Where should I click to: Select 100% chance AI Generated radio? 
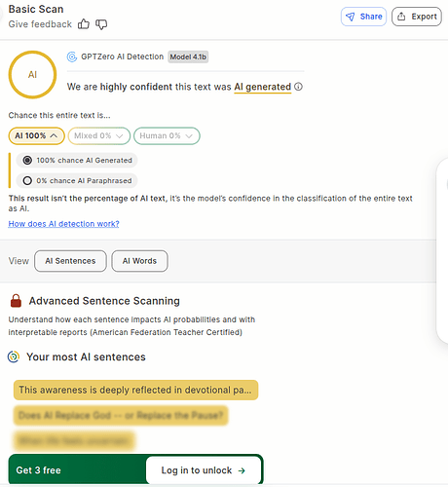coord(27,161)
